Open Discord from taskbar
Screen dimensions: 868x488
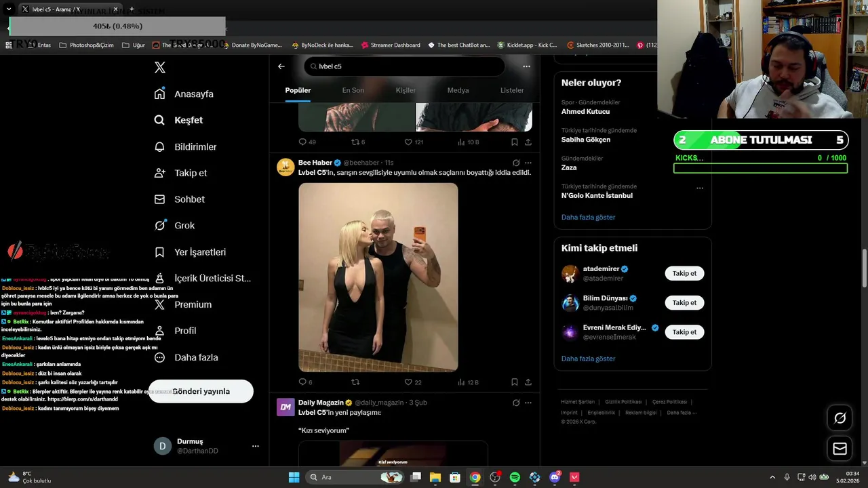pyautogui.click(x=555, y=477)
